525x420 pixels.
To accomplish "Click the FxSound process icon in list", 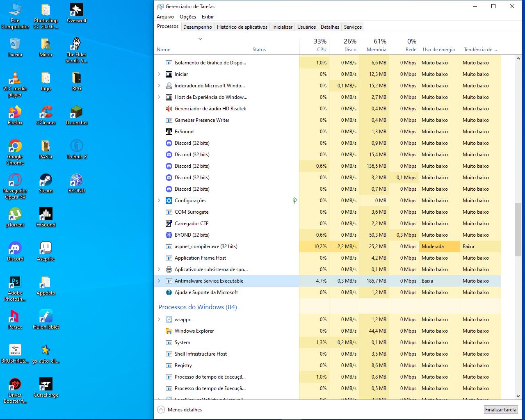I will pyautogui.click(x=169, y=132).
